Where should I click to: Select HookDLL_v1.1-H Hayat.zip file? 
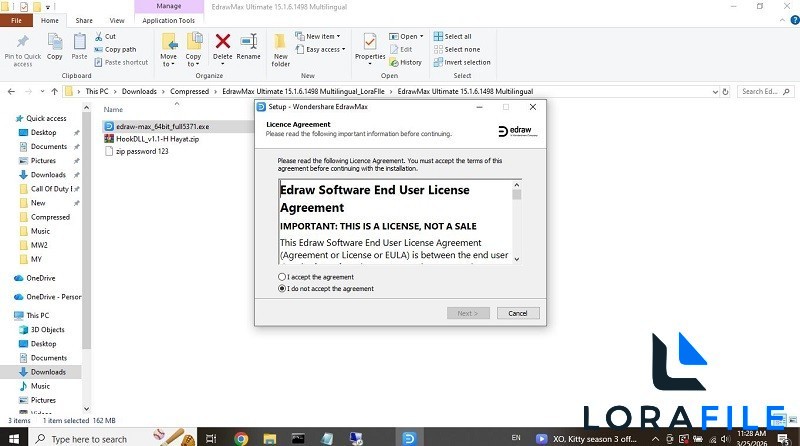(157, 139)
